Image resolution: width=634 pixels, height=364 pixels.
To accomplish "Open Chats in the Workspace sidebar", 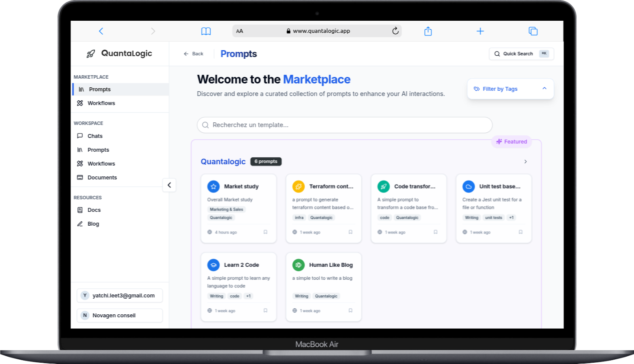I will [95, 136].
